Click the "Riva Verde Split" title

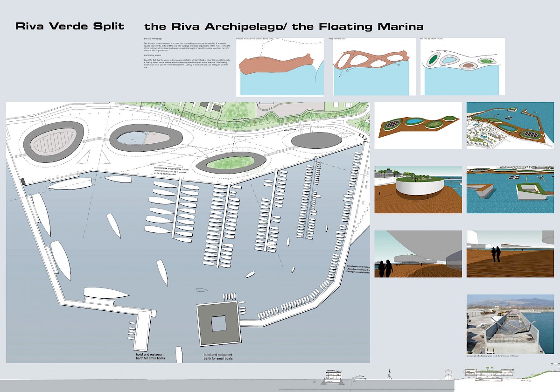(70, 26)
